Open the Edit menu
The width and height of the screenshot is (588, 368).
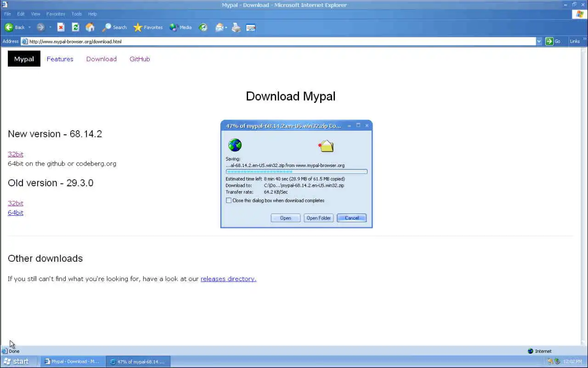(x=21, y=14)
